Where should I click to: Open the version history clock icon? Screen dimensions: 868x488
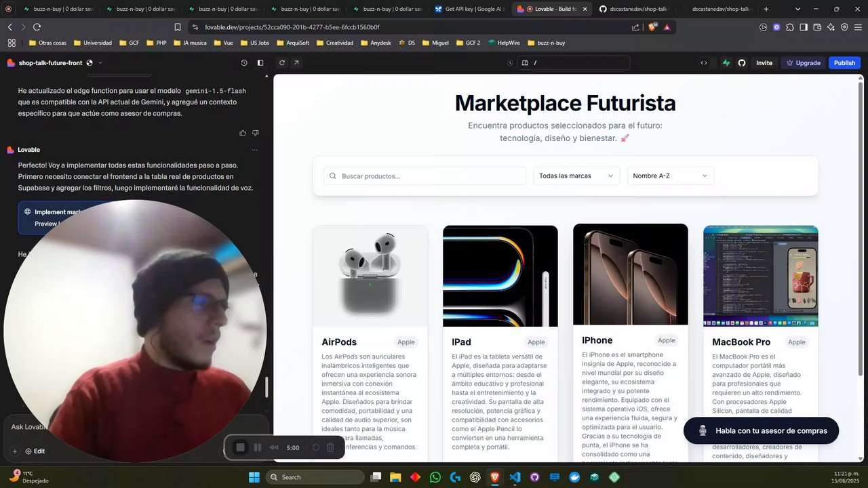[x=244, y=63]
